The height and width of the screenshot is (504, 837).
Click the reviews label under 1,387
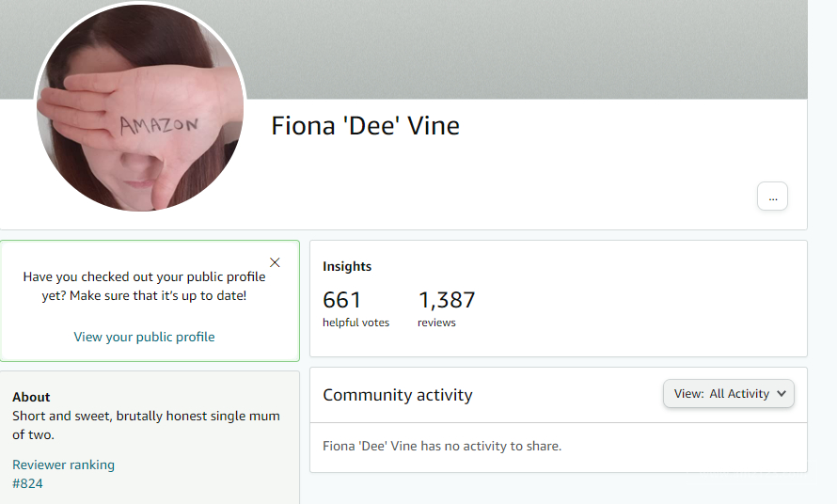coord(436,323)
